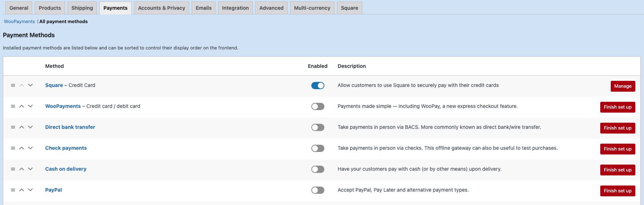Open the Check payments link
Screen dimensions: 644x205
(x=66, y=148)
